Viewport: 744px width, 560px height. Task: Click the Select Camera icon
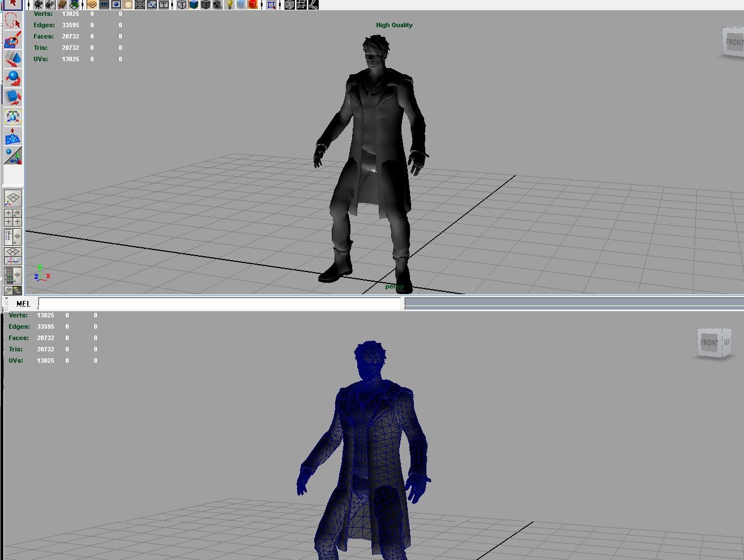click(x=38, y=5)
